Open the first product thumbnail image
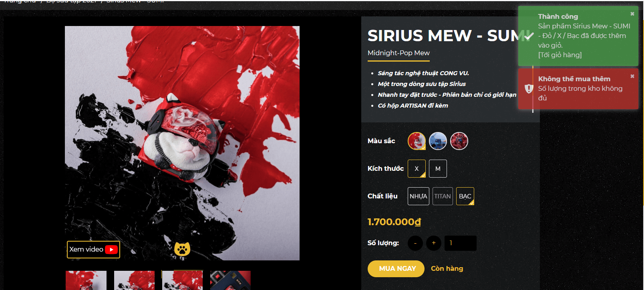The width and height of the screenshot is (644, 290). tap(86, 280)
